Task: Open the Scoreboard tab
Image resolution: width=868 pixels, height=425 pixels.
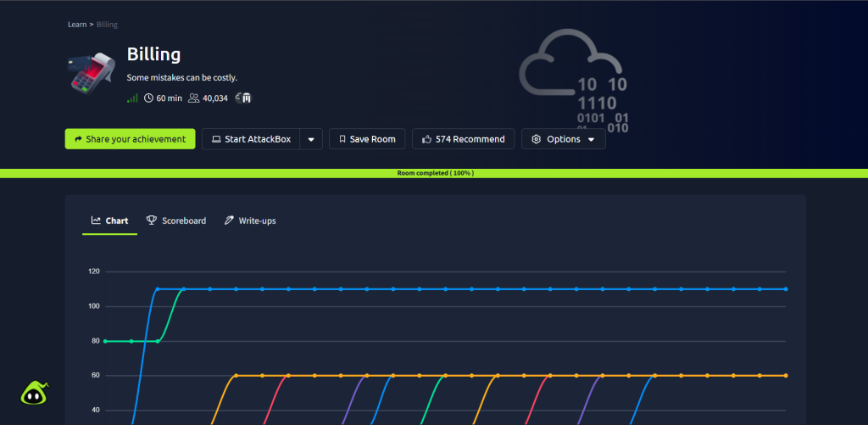Action: tap(176, 221)
